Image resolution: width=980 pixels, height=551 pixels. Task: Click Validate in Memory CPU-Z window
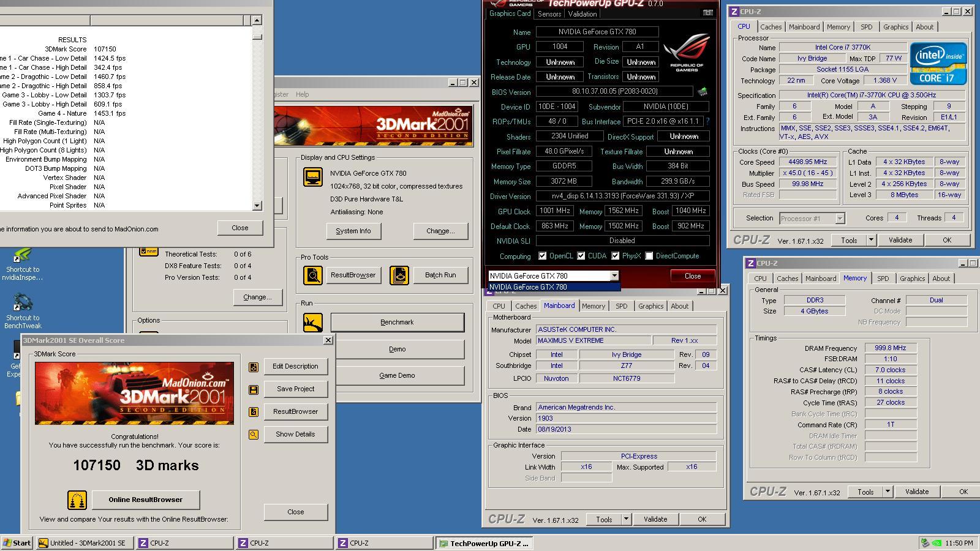pos(917,492)
